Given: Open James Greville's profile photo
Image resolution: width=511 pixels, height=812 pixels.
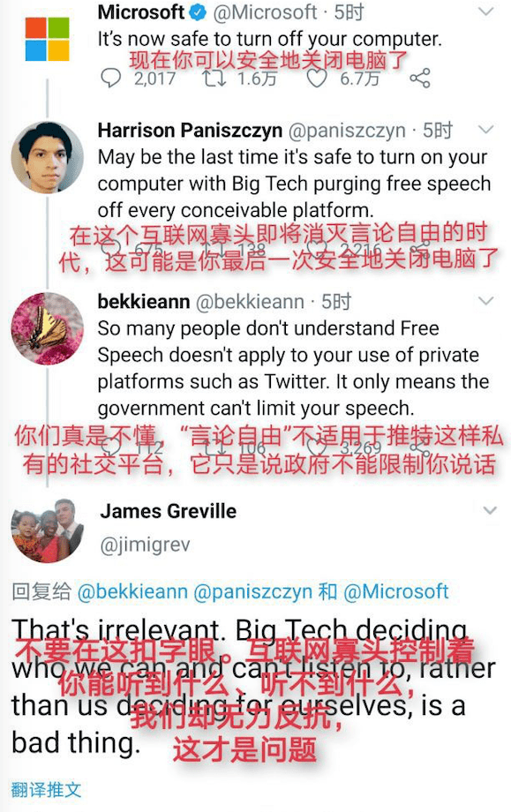Looking at the screenshot, I should point(47,530).
